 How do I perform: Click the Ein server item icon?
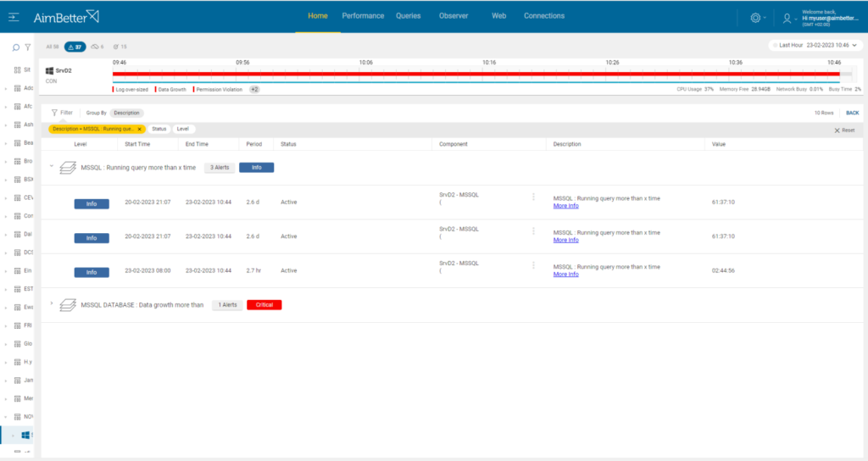click(x=17, y=271)
